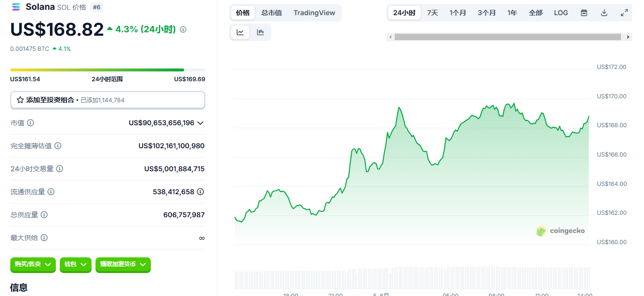Show 24-hour trading volume info icon

tap(60, 169)
